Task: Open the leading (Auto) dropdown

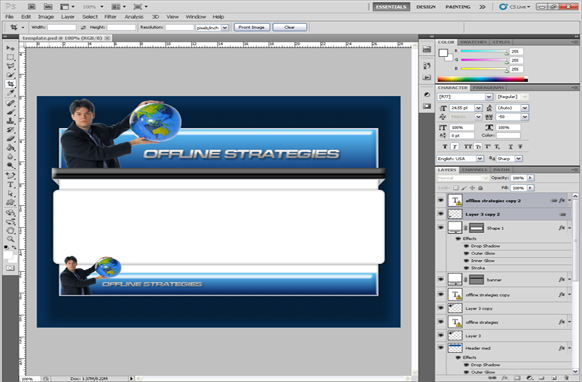Action: click(524, 108)
